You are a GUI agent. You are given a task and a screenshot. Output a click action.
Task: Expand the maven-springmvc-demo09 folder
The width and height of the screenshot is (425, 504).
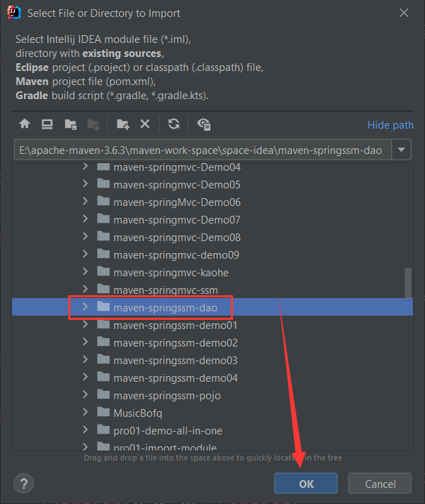tap(85, 254)
